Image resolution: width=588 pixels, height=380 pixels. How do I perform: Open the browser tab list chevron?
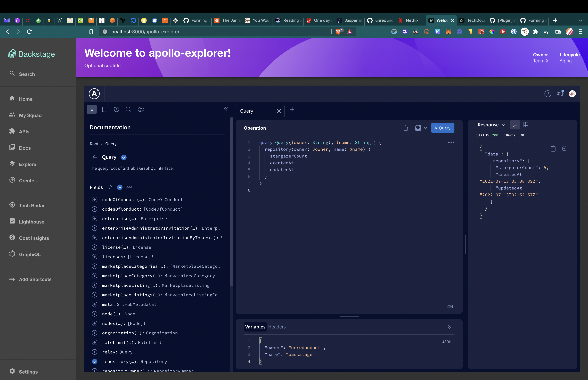(x=580, y=20)
